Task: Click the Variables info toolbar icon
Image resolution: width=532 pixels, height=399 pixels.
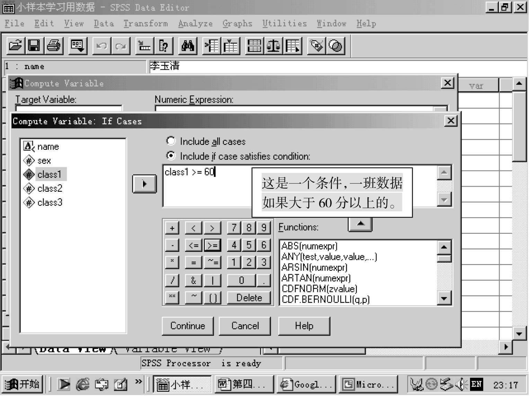Action: (163, 46)
